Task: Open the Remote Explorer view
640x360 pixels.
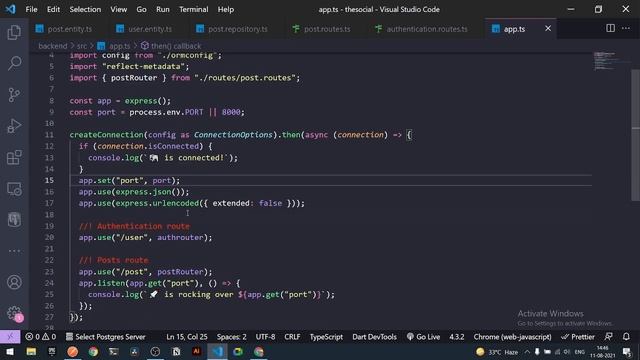Action: [x=14, y=189]
